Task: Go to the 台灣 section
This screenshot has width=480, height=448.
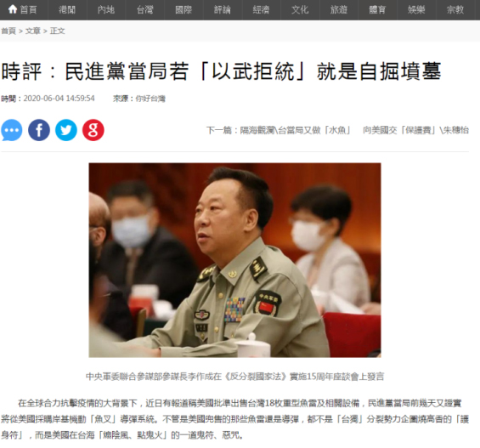Action: coord(144,10)
